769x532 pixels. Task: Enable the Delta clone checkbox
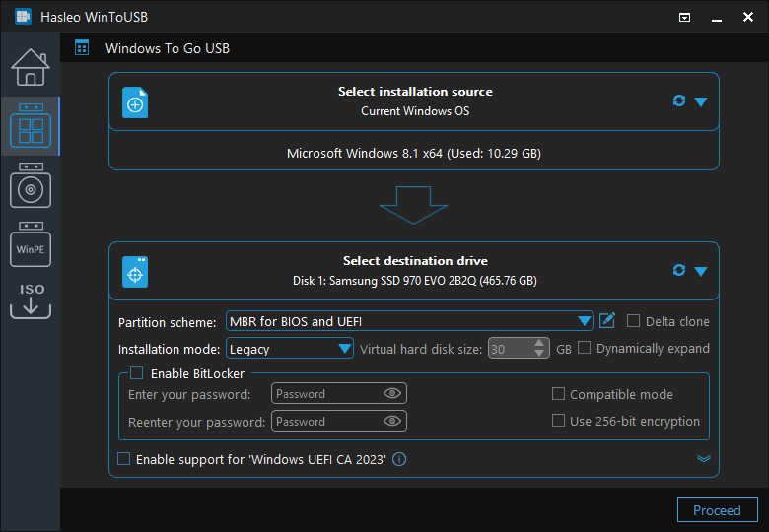pos(633,321)
